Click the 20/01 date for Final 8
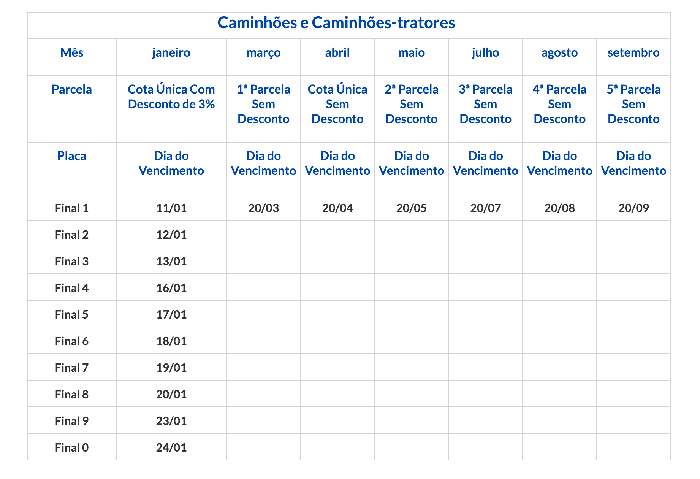The width and height of the screenshot is (700, 479). click(x=171, y=394)
